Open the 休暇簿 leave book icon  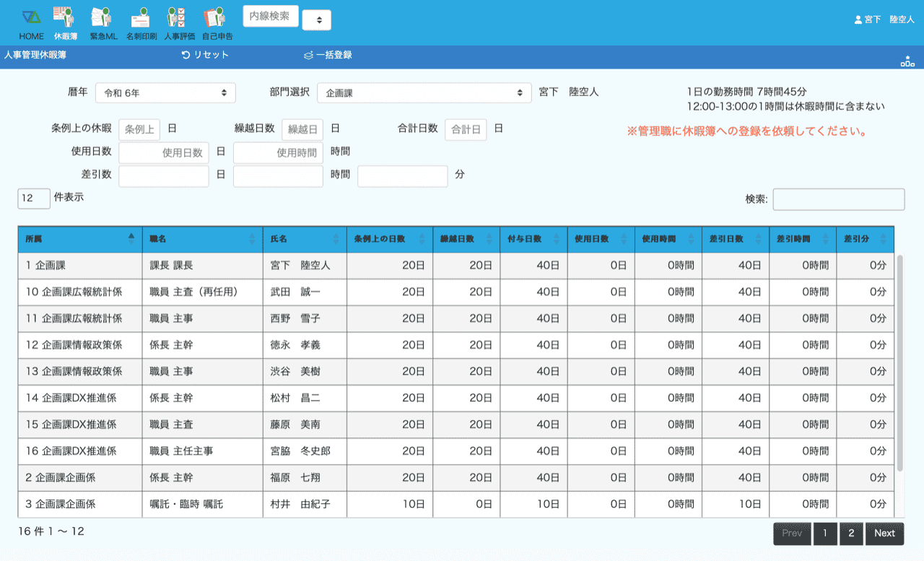pyautogui.click(x=65, y=17)
